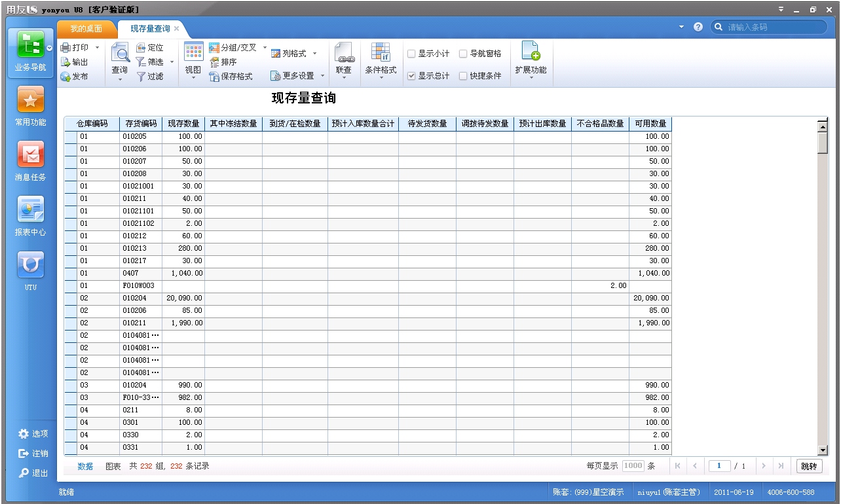The image size is (841, 504).
Task: Open the 业务导航 navigation icon
Action: click(x=30, y=45)
